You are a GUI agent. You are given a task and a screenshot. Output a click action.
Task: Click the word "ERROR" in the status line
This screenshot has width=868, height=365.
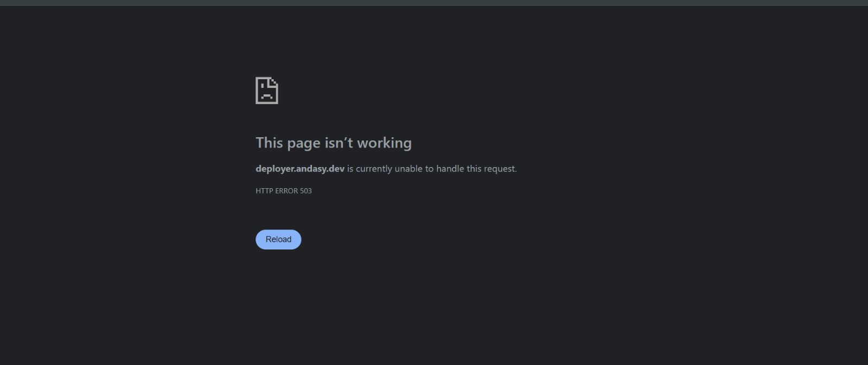pos(286,191)
